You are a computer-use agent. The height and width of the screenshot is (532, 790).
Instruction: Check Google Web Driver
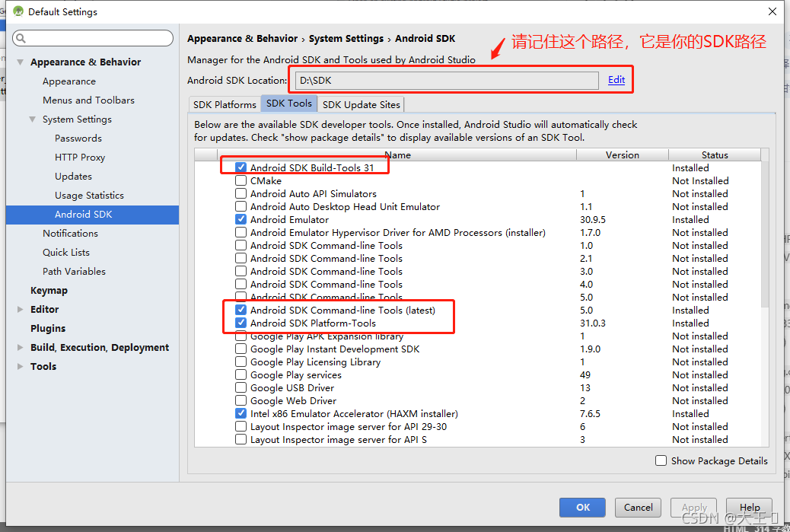point(241,400)
